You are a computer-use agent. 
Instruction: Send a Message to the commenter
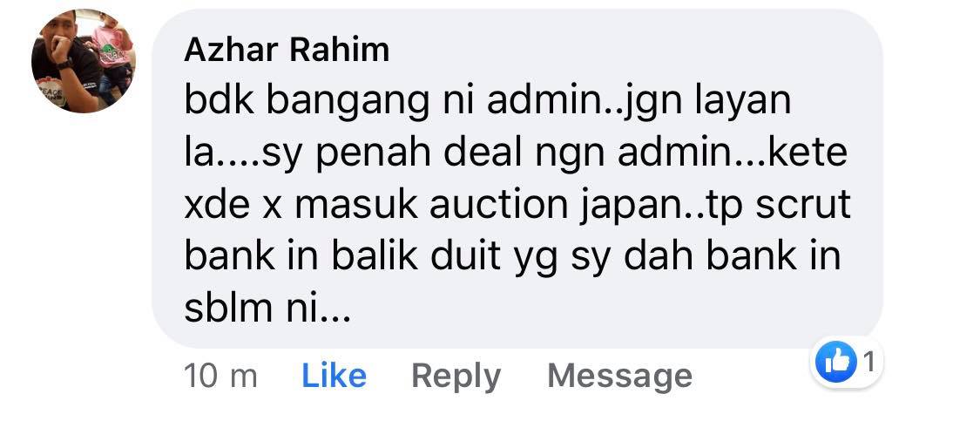coord(619,377)
